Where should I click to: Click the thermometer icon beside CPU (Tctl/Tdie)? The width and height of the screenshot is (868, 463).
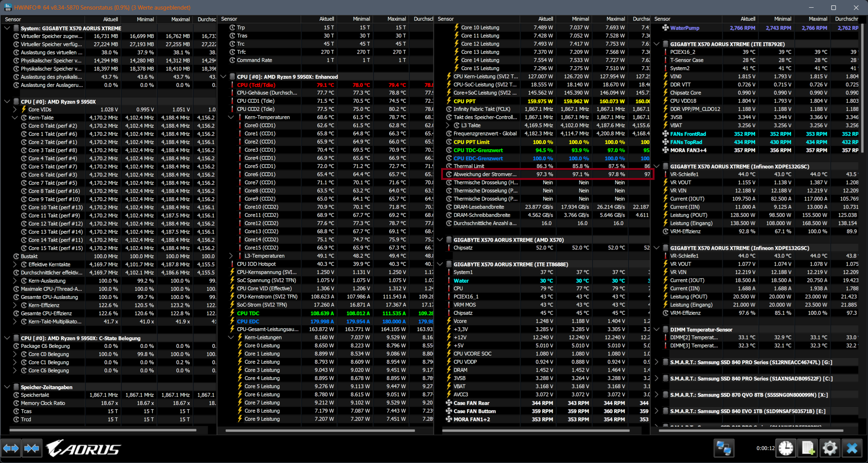click(x=232, y=85)
